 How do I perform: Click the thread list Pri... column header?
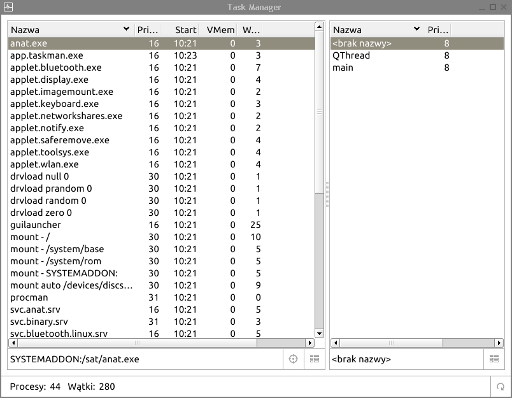438,30
